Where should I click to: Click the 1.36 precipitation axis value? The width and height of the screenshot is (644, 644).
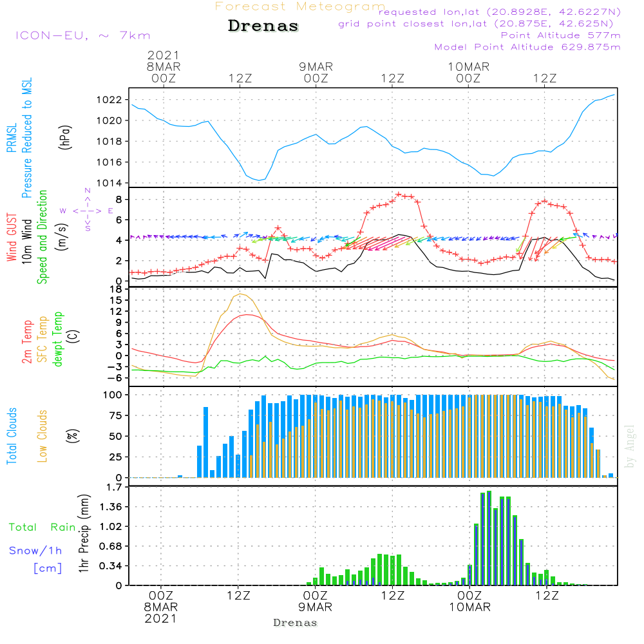click(x=111, y=507)
